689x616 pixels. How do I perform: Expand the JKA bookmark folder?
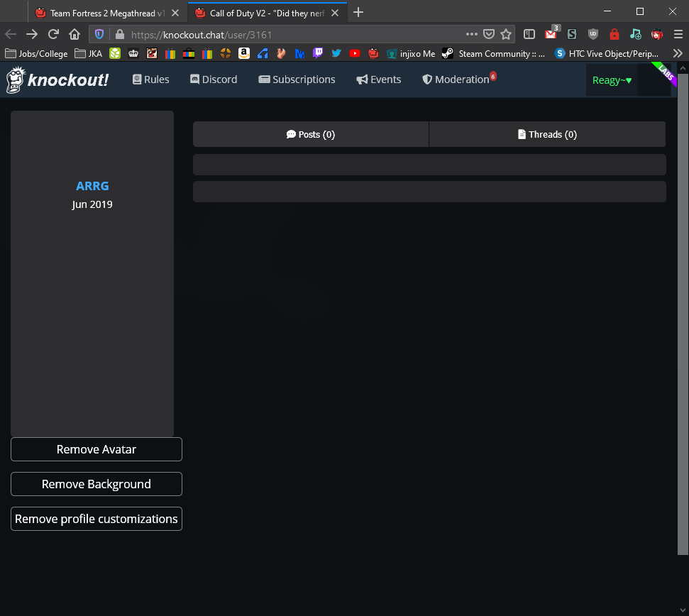coord(88,53)
